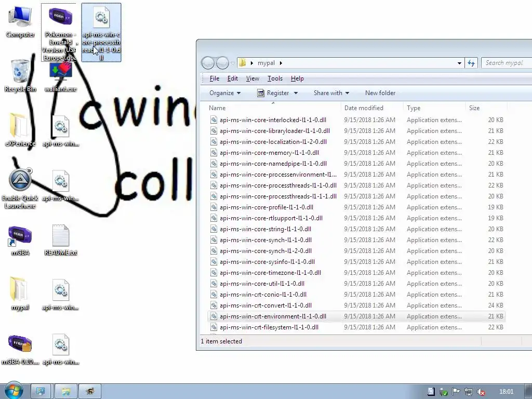Image resolution: width=532 pixels, height=399 pixels.
Task: Open the Mypal browser taskbar icon
Action: click(90, 392)
